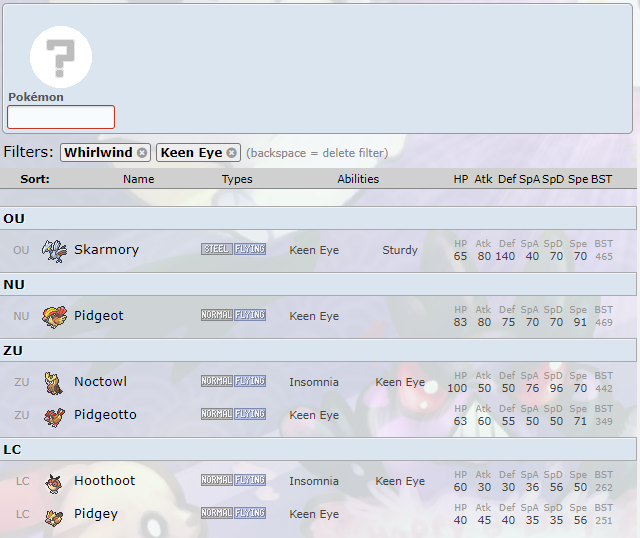The height and width of the screenshot is (538, 640).
Task: Click the Keen Eye filter tag
Action: point(198,153)
